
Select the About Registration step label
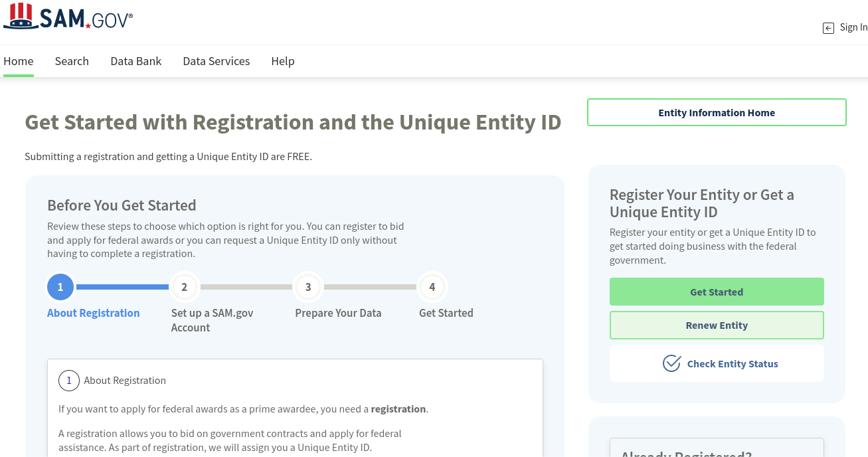click(94, 313)
